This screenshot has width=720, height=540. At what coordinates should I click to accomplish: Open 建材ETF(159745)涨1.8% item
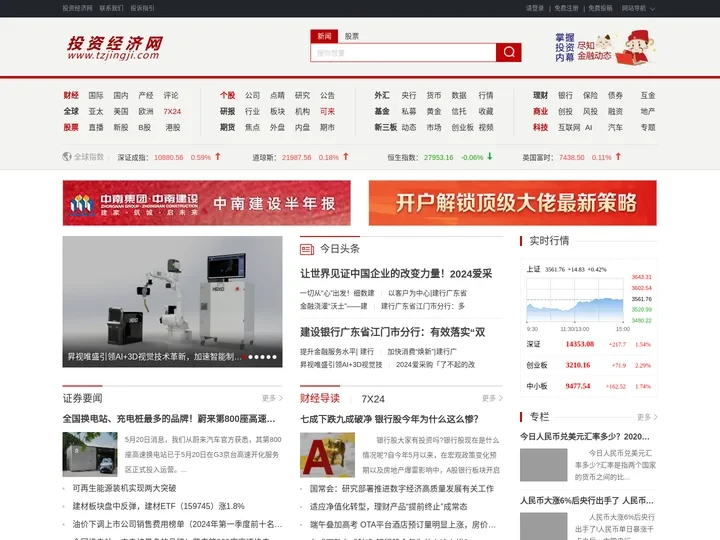[158, 506]
